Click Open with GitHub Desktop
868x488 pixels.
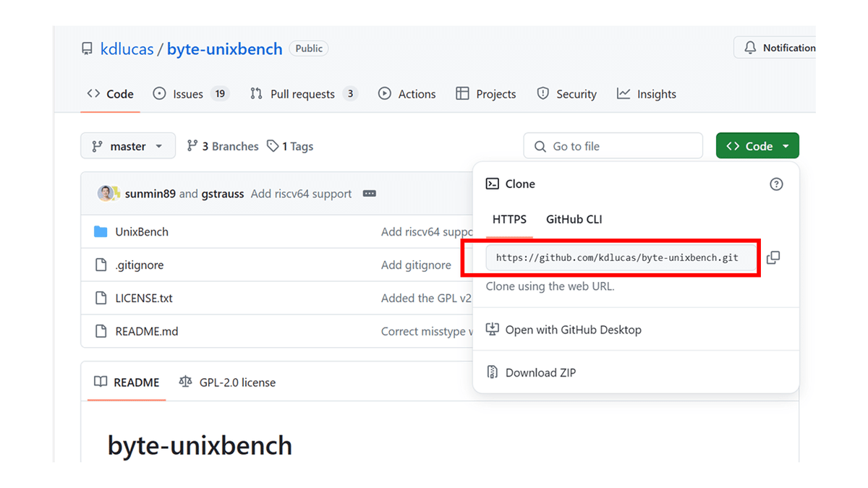tap(564, 330)
